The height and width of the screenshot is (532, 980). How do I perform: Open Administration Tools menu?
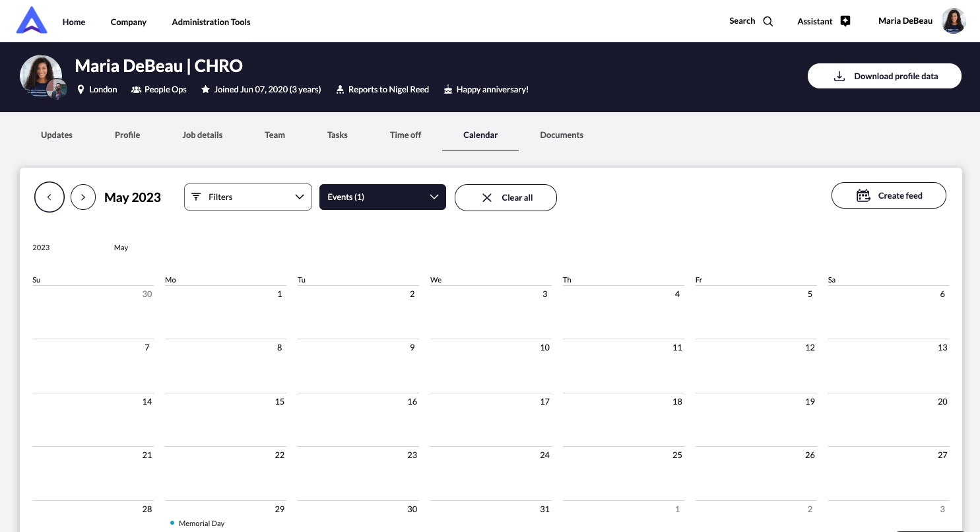click(211, 22)
